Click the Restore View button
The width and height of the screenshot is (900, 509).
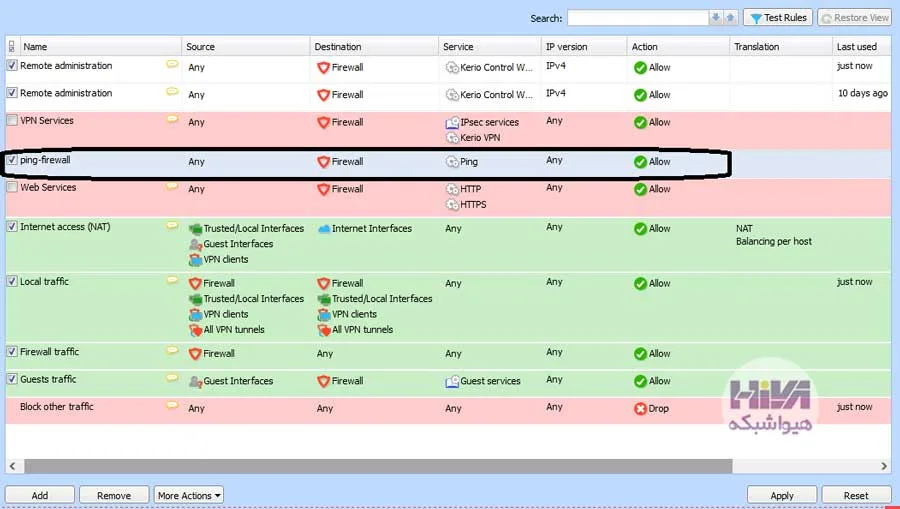tap(854, 18)
